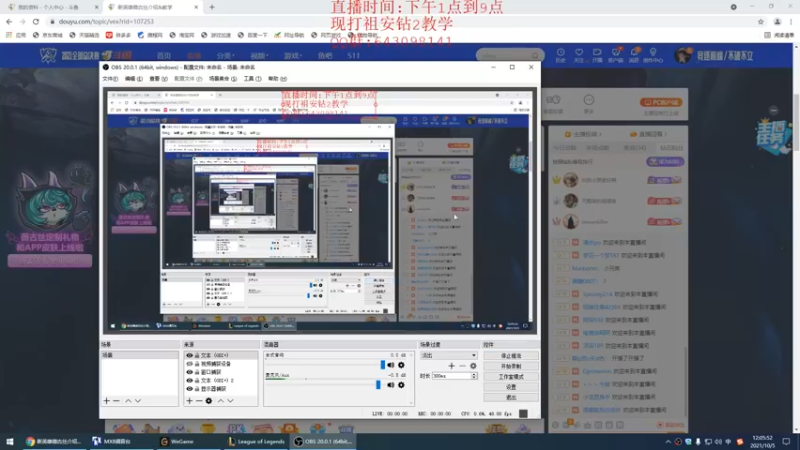The image size is (800, 450).
Task: Open the 场景集合(S) menu in OBS
Action: [222, 79]
